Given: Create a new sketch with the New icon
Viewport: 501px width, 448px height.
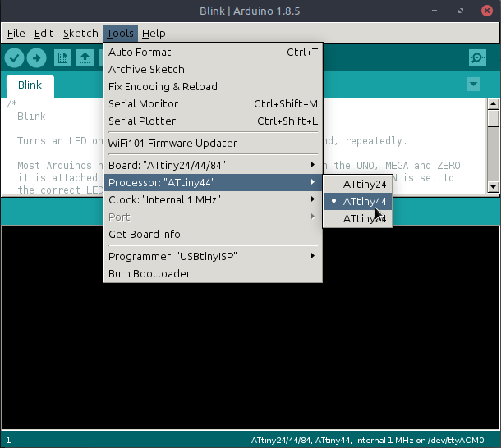Looking at the screenshot, I should pos(62,57).
